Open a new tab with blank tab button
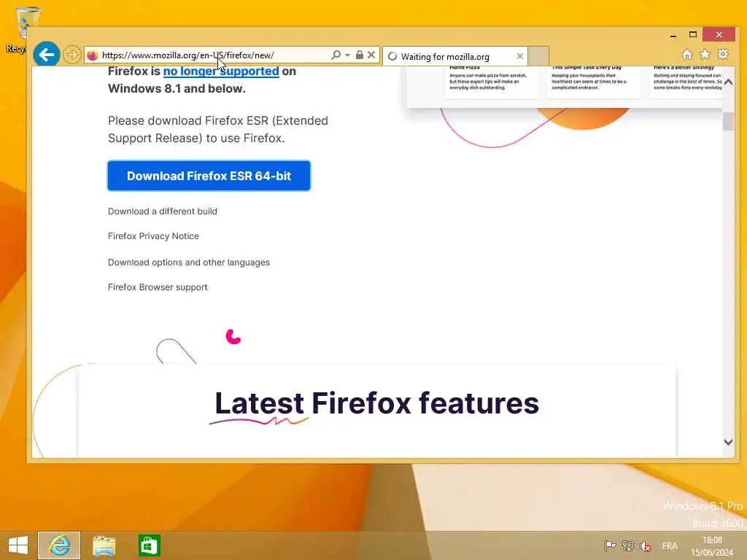This screenshot has height=560, width=747. (539, 56)
